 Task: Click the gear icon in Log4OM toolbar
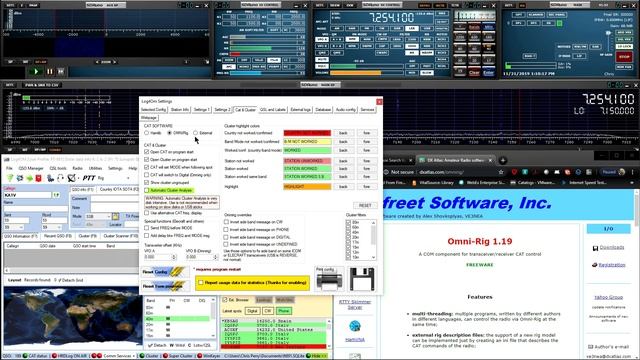point(20,178)
